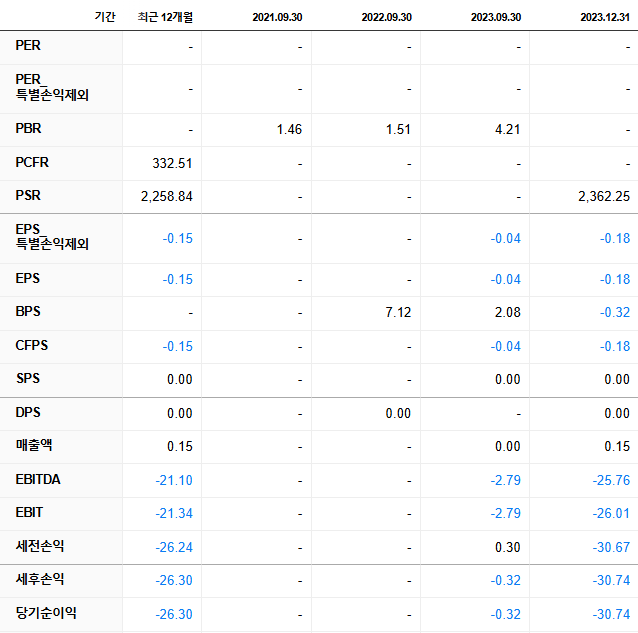Click the PSR row label
Viewport: 638px width, 633px height.
click(28, 195)
